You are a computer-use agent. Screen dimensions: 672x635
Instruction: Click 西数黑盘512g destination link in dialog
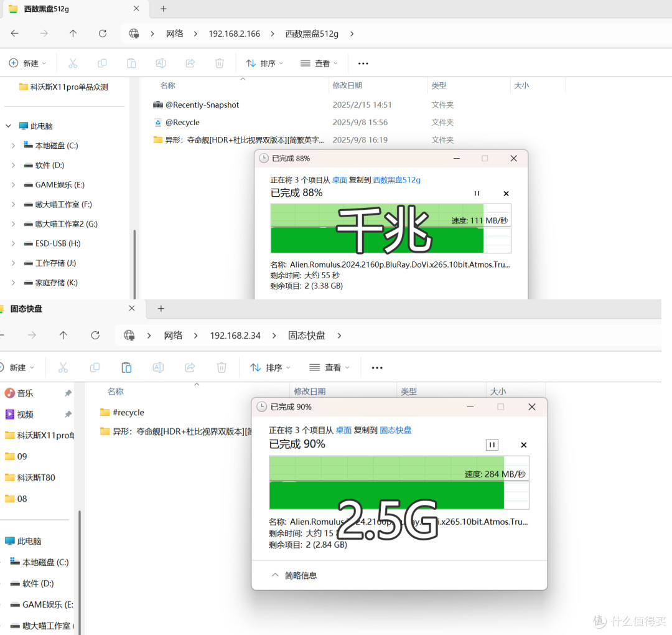(397, 180)
